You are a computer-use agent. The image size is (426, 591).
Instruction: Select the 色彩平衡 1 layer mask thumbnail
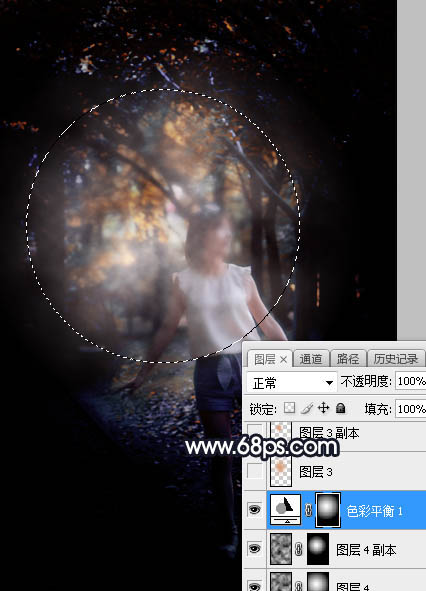328,510
